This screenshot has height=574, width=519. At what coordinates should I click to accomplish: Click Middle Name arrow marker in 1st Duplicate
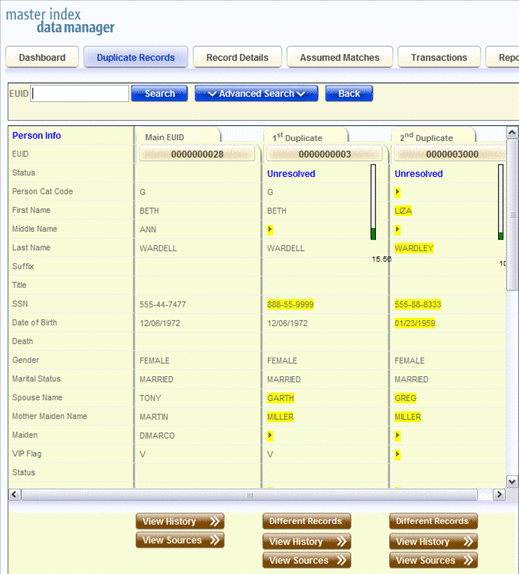pyautogui.click(x=270, y=230)
